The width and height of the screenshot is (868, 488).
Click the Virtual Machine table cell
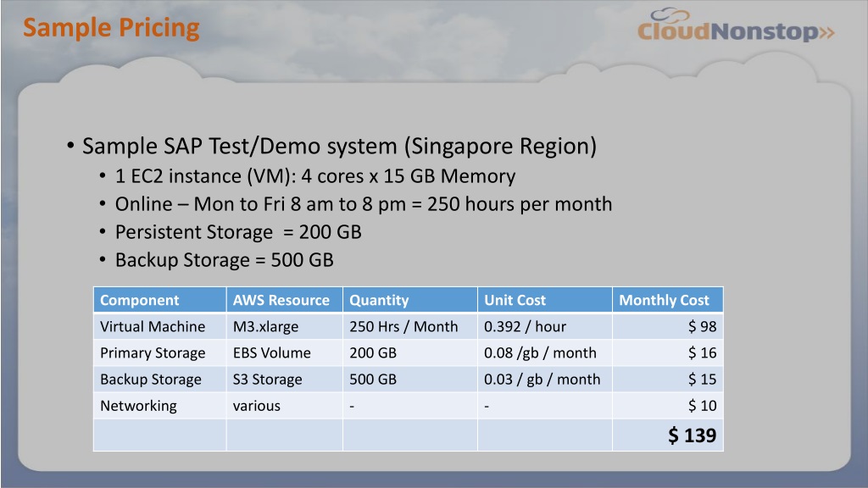(x=160, y=326)
